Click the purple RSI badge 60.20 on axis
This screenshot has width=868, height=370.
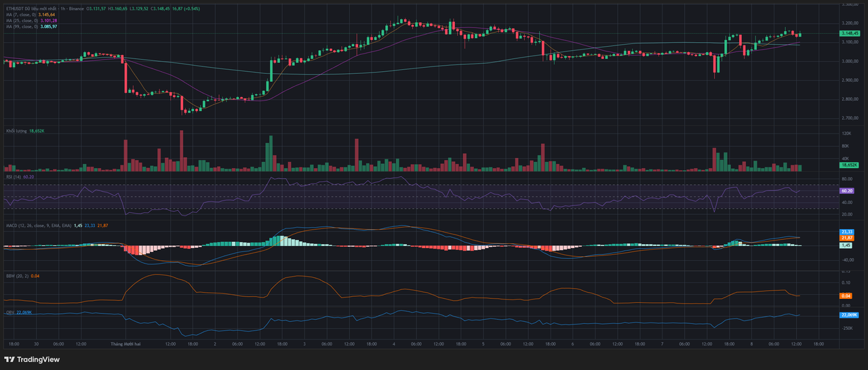point(848,191)
